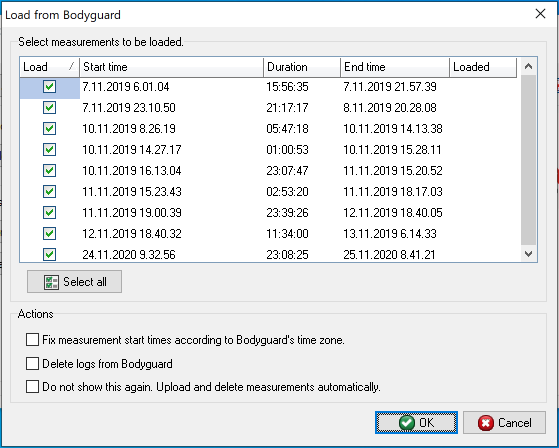The width and height of the screenshot is (559, 448).
Task: Click duration value 23:07:47
Action: pyautogui.click(x=287, y=171)
